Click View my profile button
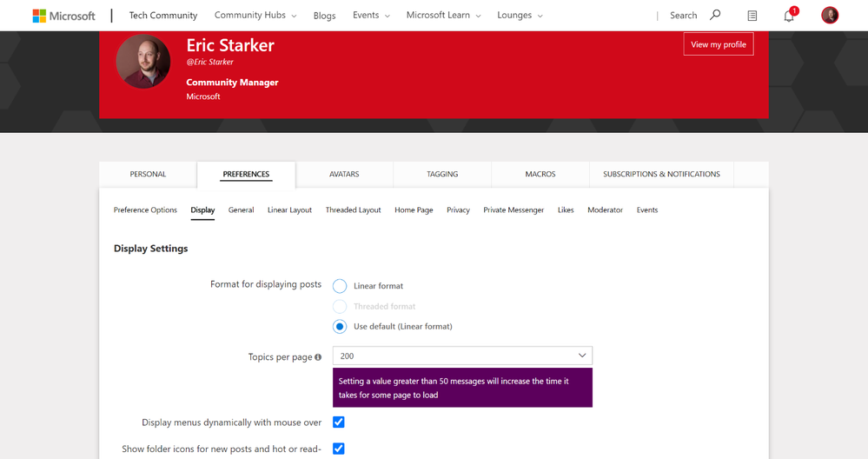868x459 pixels. 718,44
